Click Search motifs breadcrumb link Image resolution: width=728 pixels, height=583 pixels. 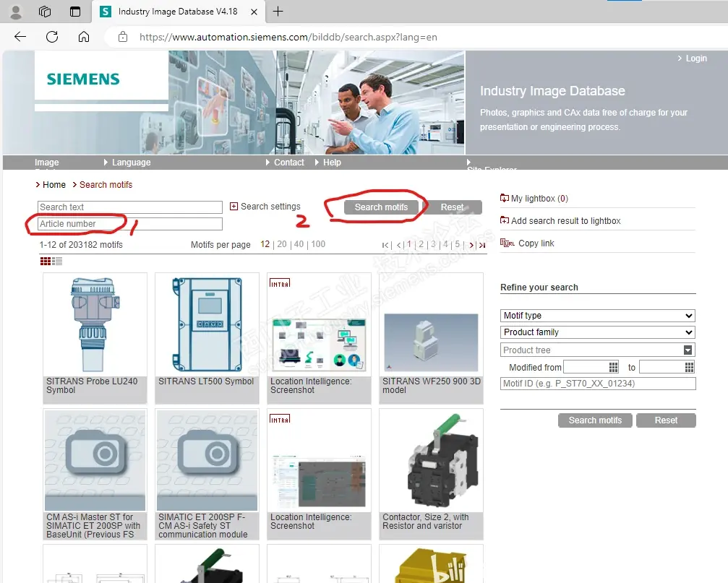[106, 185]
